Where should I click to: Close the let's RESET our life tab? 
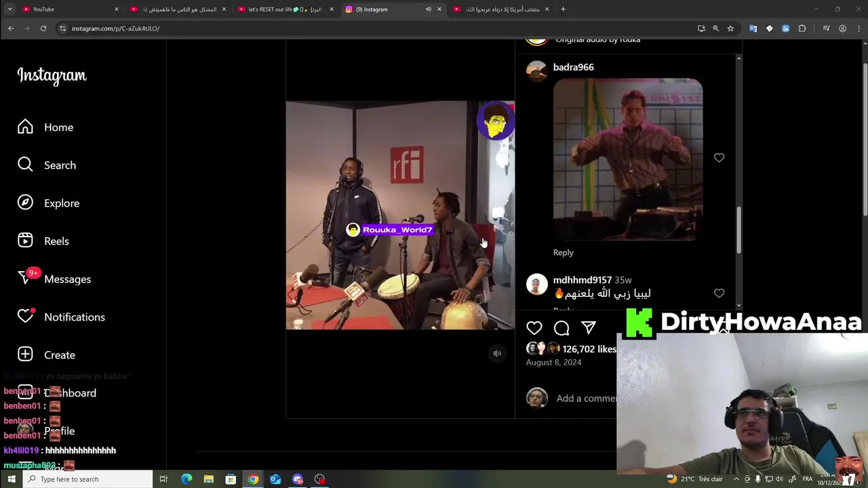pyautogui.click(x=332, y=9)
